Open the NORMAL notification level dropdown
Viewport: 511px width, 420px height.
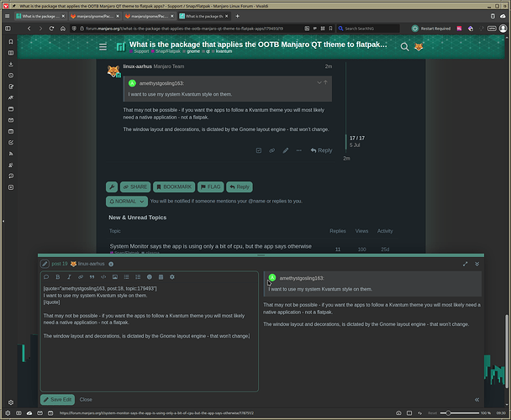tap(127, 202)
